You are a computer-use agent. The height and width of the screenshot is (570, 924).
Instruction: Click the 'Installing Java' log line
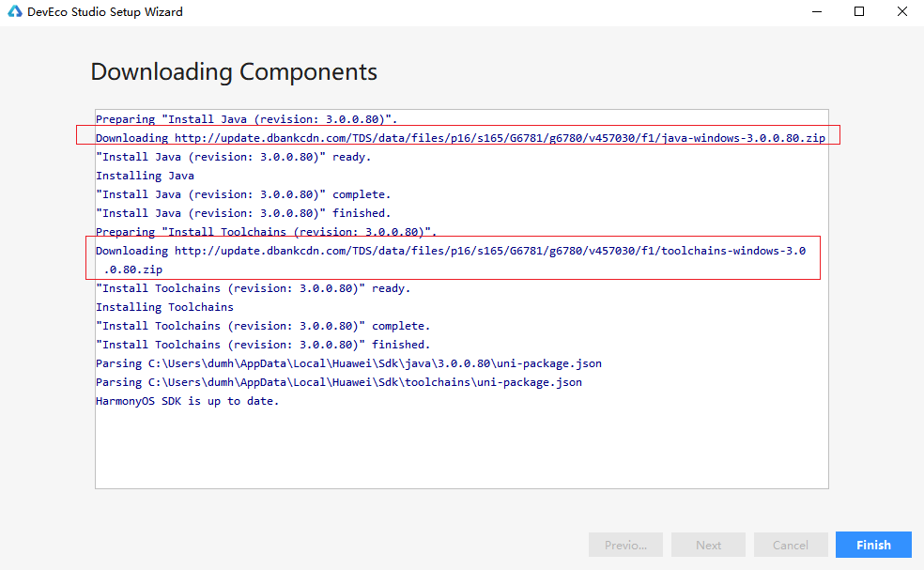145,176
